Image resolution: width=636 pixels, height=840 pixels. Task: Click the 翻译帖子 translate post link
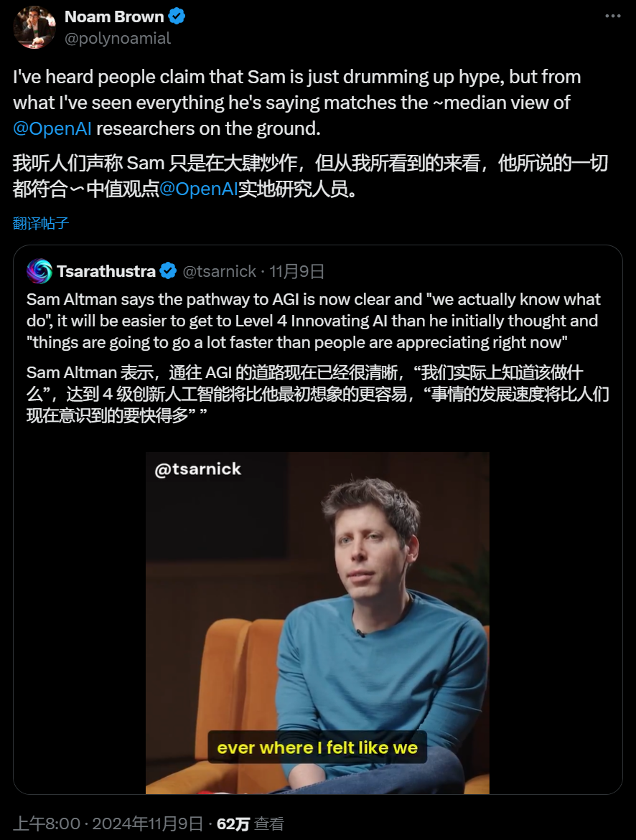[x=41, y=223]
